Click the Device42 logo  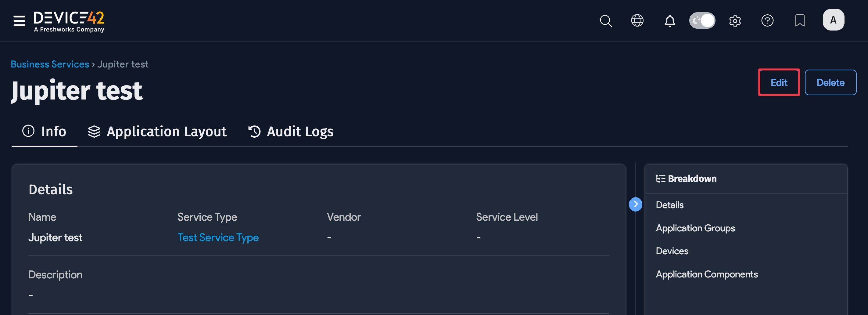pos(68,20)
